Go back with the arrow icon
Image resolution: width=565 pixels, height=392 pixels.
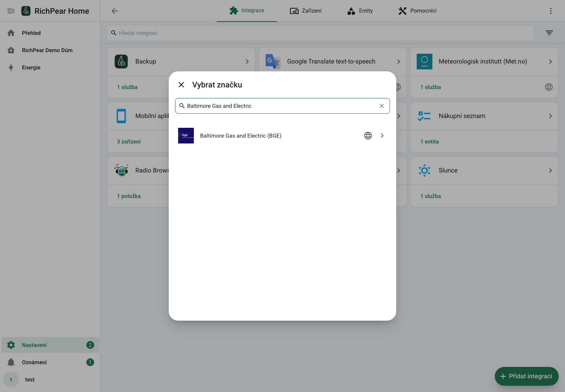(x=115, y=11)
